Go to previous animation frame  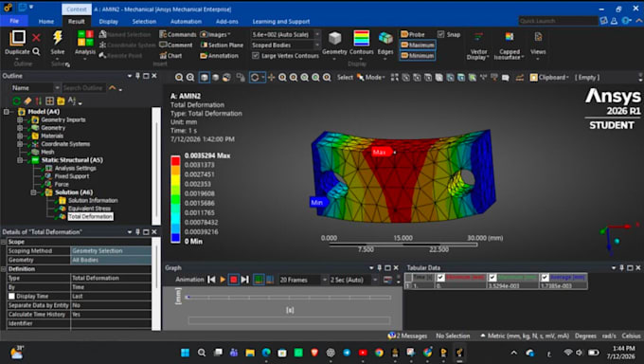(x=211, y=280)
